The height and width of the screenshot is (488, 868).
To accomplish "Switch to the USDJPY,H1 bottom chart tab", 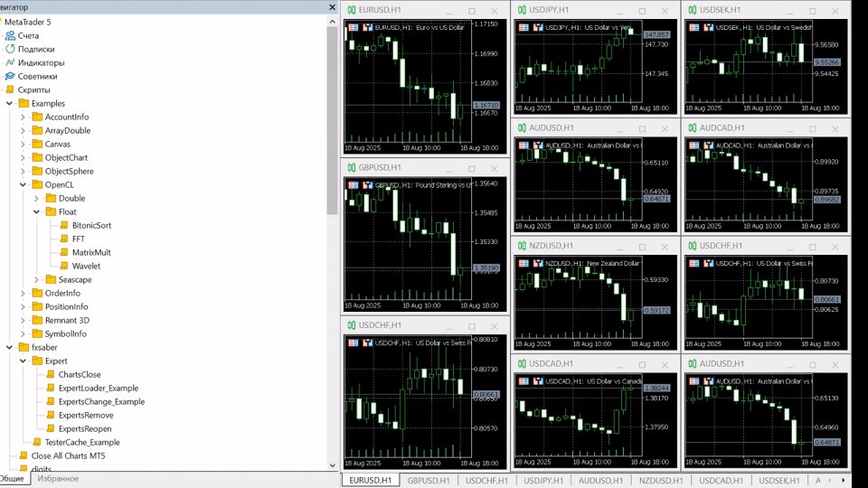I will 543,480.
